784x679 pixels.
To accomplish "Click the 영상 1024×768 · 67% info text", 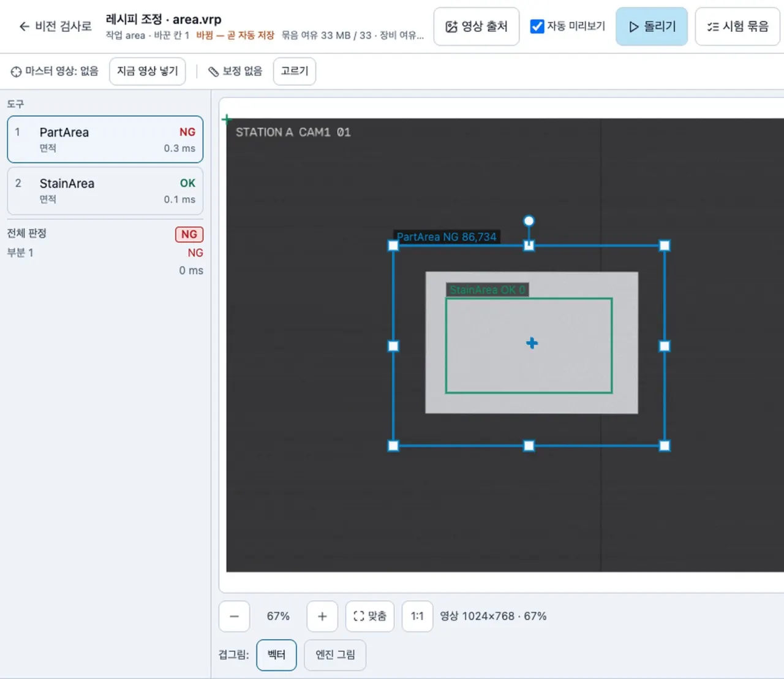I will coord(493,616).
